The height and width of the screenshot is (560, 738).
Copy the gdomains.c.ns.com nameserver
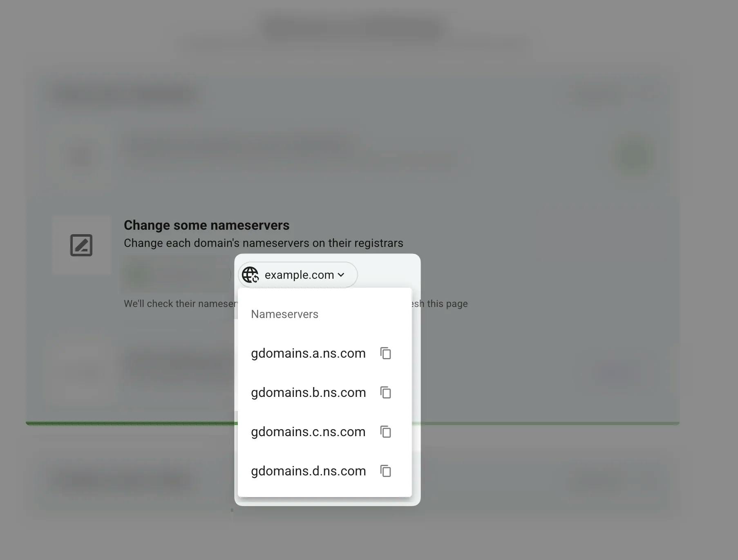(386, 432)
